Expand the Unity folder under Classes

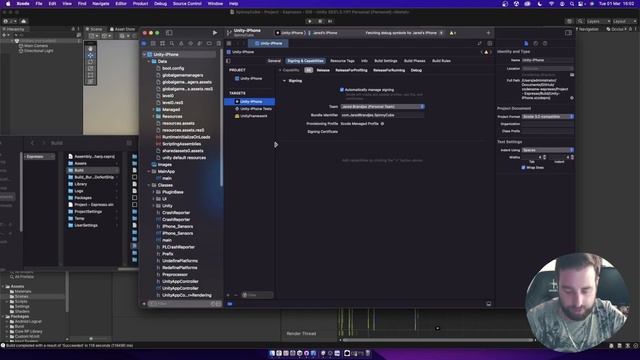coord(154,206)
